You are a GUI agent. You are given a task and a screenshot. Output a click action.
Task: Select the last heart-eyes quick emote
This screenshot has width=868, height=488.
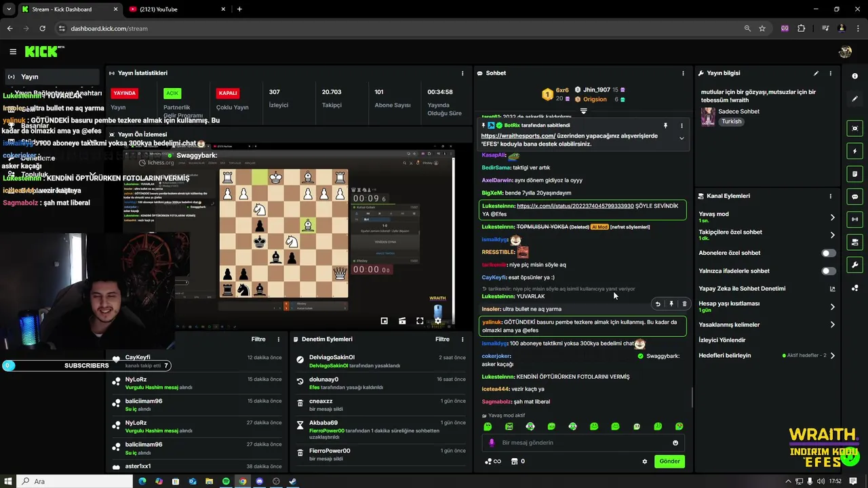(x=679, y=426)
